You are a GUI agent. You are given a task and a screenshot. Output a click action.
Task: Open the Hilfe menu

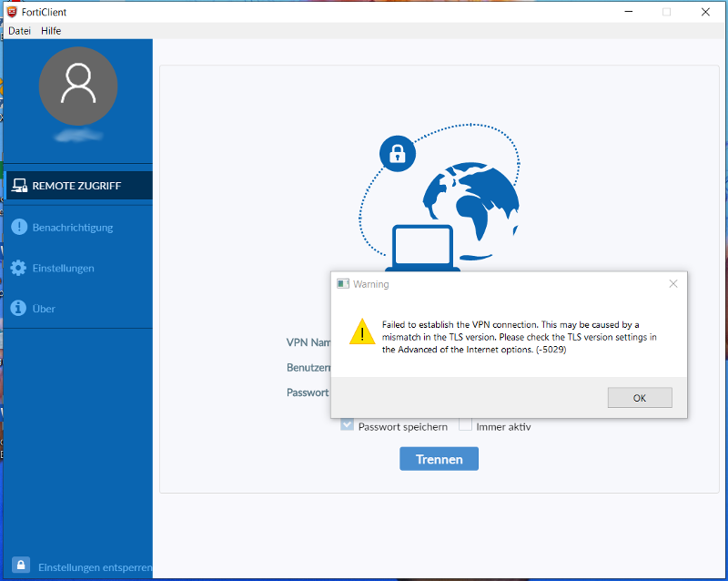coord(51,31)
